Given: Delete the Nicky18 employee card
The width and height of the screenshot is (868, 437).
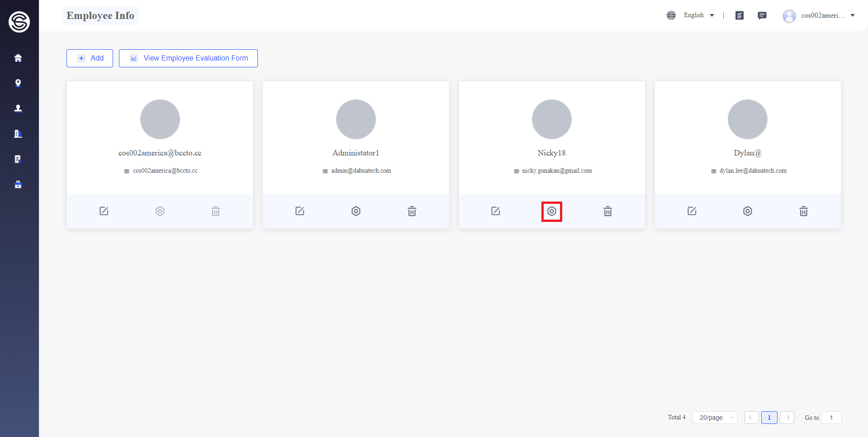Looking at the screenshot, I should click(x=608, y=211).
